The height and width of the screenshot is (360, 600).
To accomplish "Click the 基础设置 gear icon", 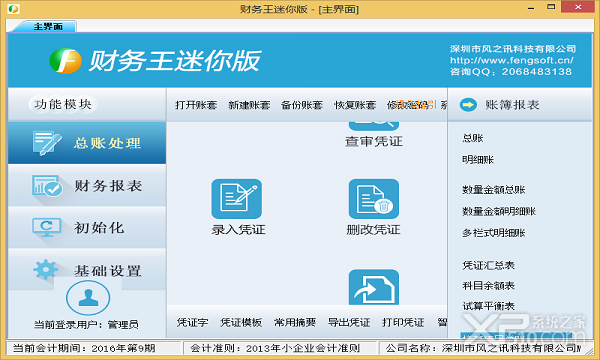I will point(46,270).
